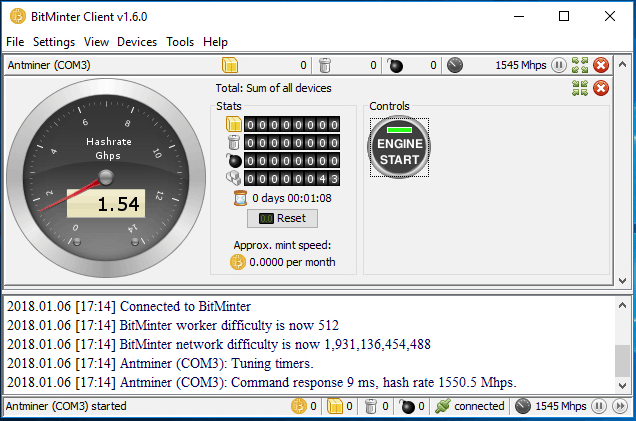This screenshot has width=636, height=421.
Task: Click the Reset stats button
Action: (x=282, y=218)
